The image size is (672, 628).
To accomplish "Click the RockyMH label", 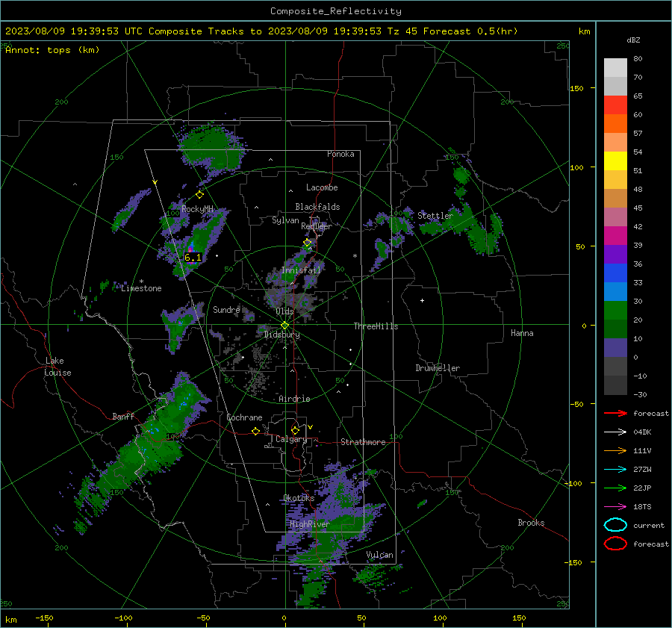I will [197, 209].
